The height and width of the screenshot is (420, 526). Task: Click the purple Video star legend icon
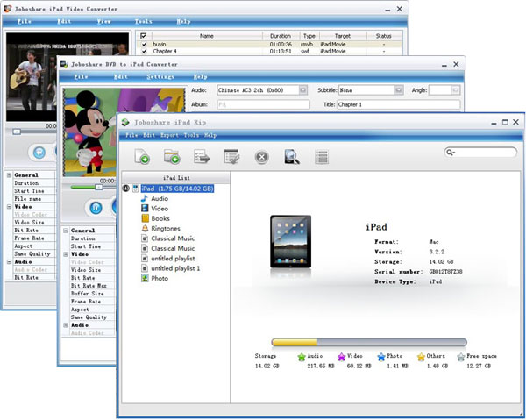tap(341, 357)
